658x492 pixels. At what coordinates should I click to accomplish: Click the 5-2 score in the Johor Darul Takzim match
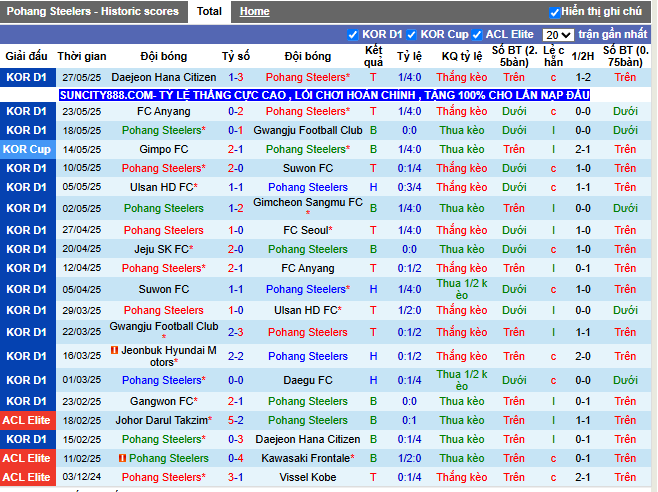click(x=235, y=420)
